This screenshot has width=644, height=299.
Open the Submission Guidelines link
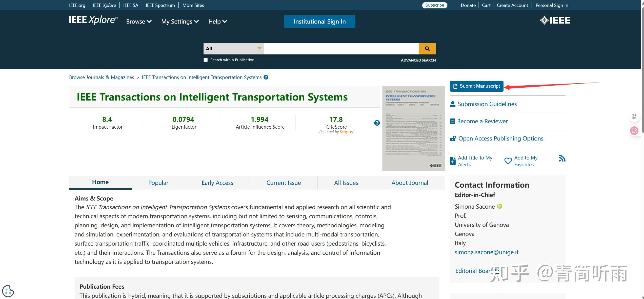pyautogui.click(x=487, y=104)
